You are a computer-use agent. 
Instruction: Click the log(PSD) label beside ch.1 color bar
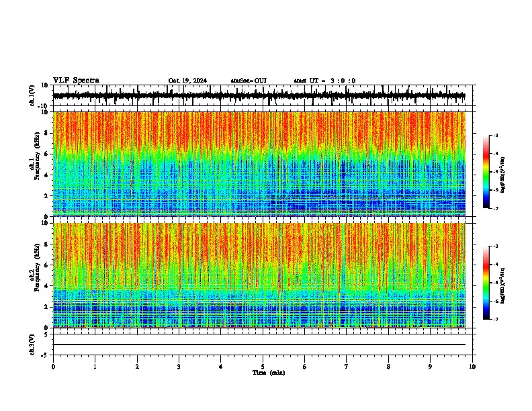502,175
